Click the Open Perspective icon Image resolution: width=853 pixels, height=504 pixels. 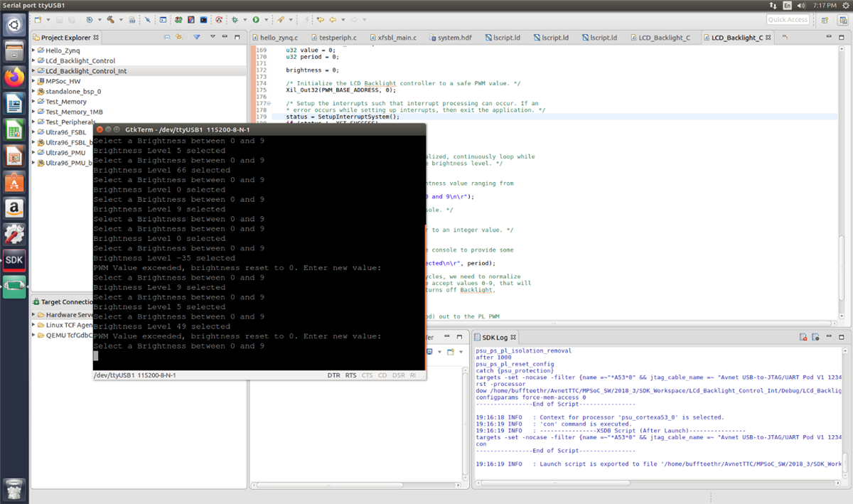tap(824, 20)
